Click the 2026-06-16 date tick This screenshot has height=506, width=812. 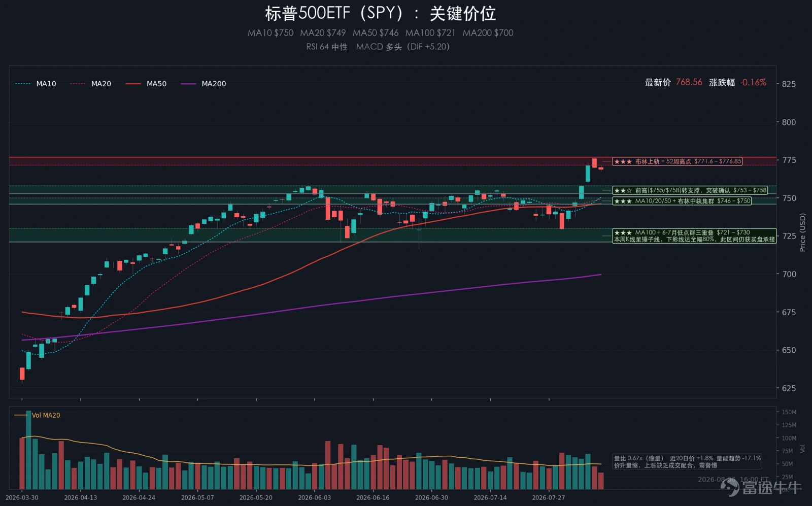[373, 498]
